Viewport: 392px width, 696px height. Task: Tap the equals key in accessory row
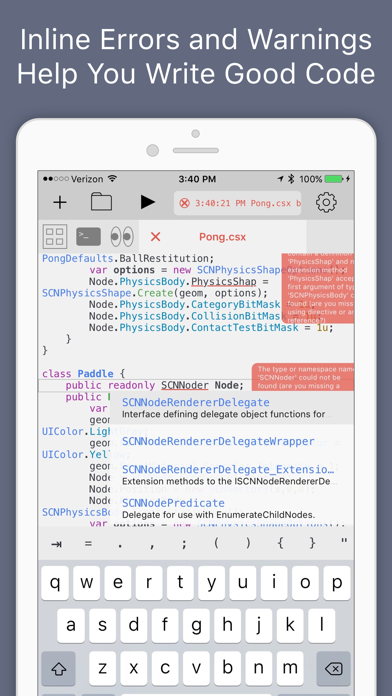click(88, 544)
